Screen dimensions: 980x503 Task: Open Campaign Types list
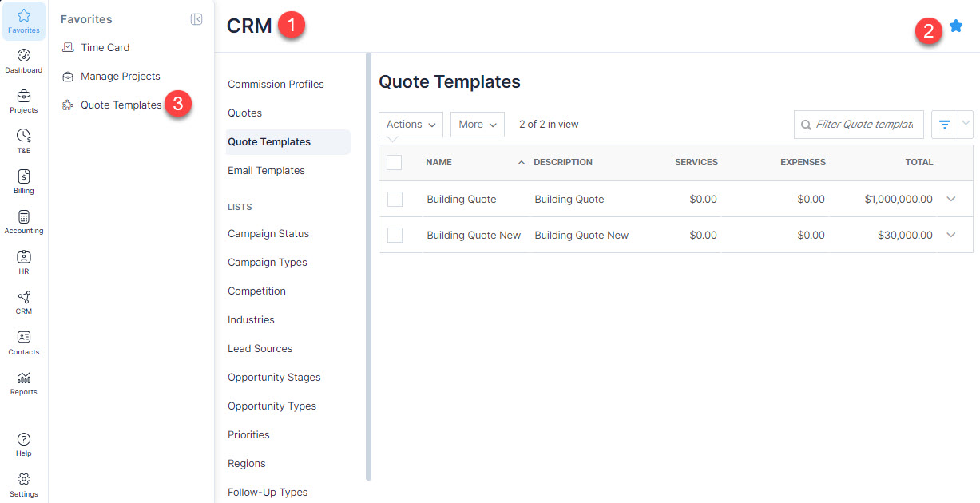268,263
